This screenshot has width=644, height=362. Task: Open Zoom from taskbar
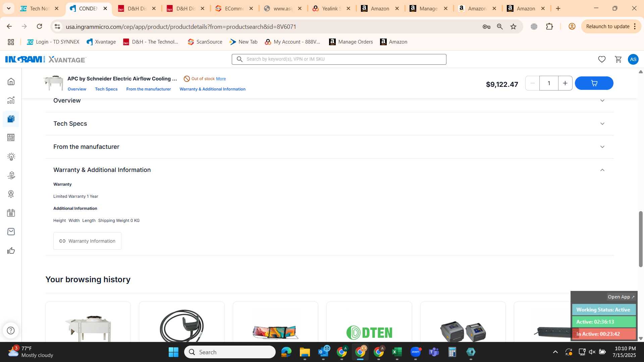tap(415, 352)
